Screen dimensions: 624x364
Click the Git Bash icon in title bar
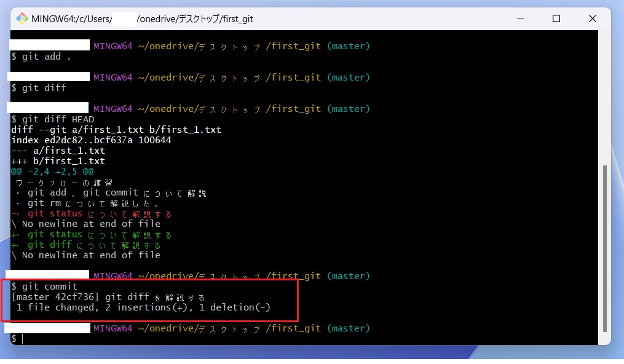[x=22, y=18]
